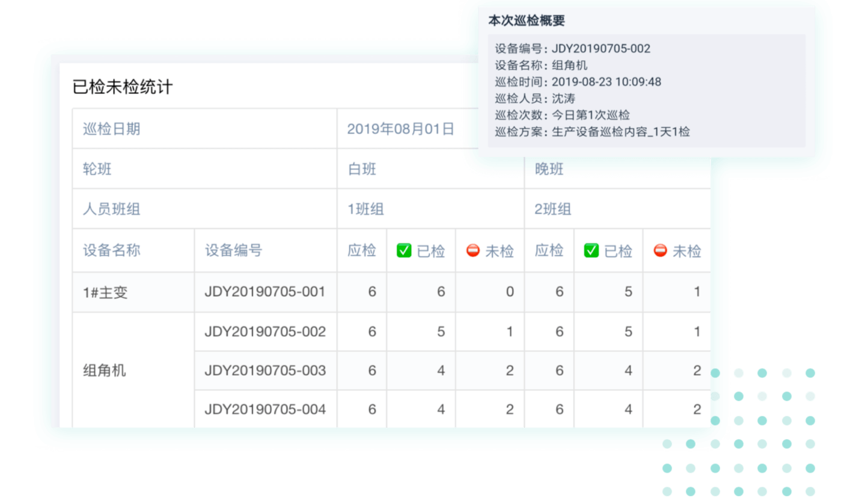
Task: Click the 本次巡检概要 panel title
Action: [527, 20]
